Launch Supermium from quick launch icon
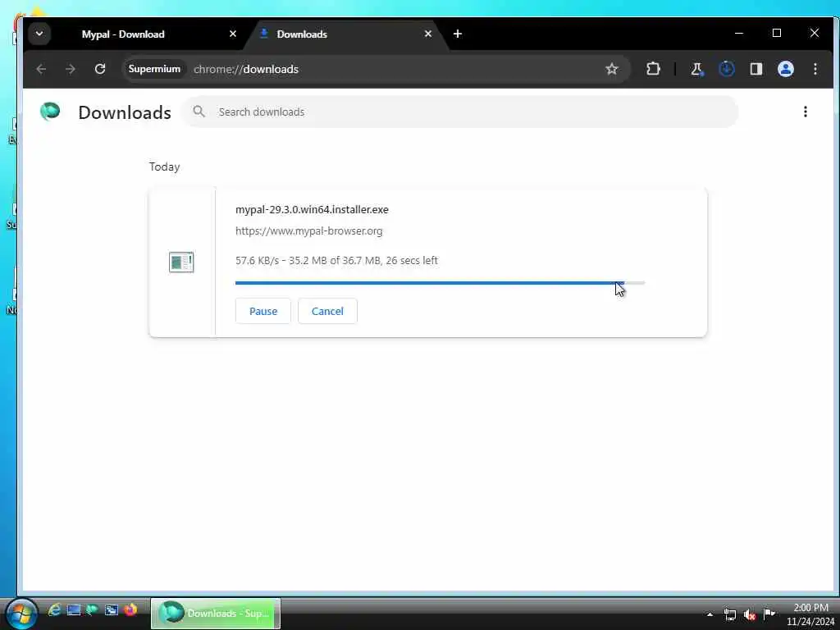Screen dimensions: 840x630 point(92,609)
